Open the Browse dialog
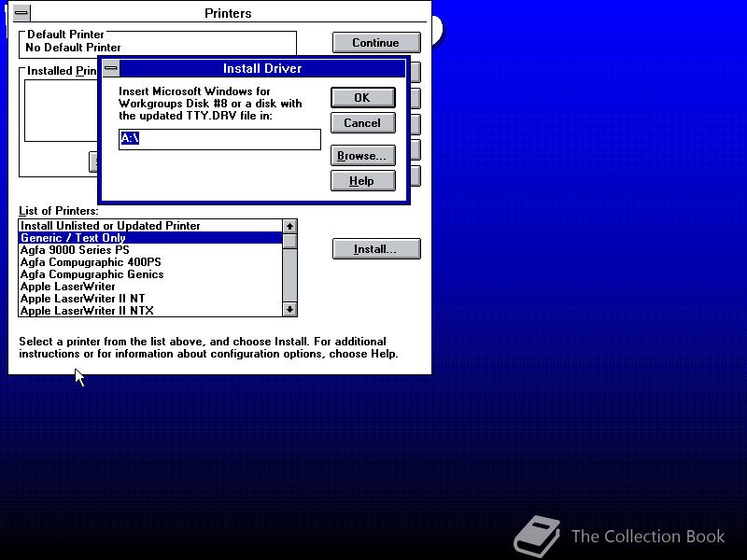 [362, 155]
